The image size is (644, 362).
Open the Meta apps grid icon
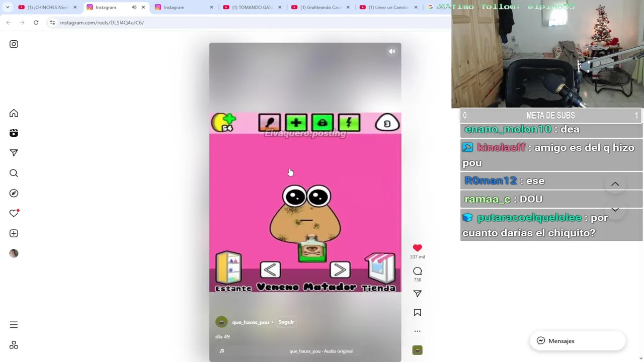[14, 345]
